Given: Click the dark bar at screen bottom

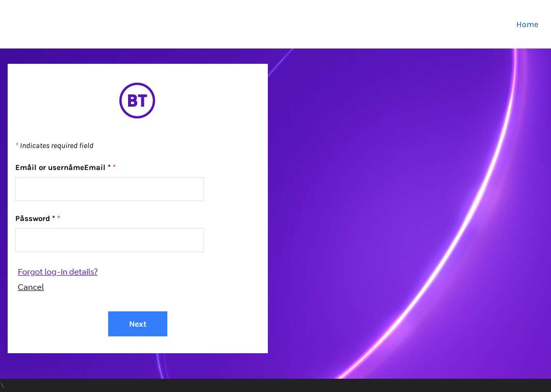Looking at the screenshot, I should (275, 385).
